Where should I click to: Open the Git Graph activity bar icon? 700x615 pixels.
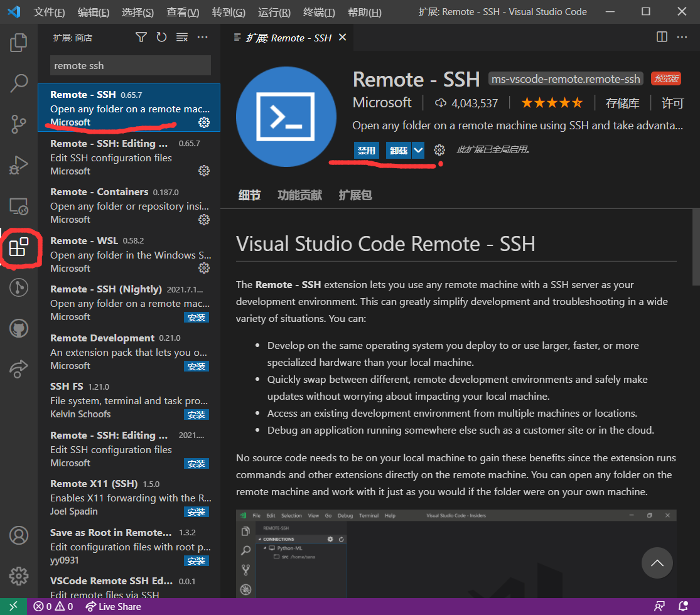click(19, 287)
